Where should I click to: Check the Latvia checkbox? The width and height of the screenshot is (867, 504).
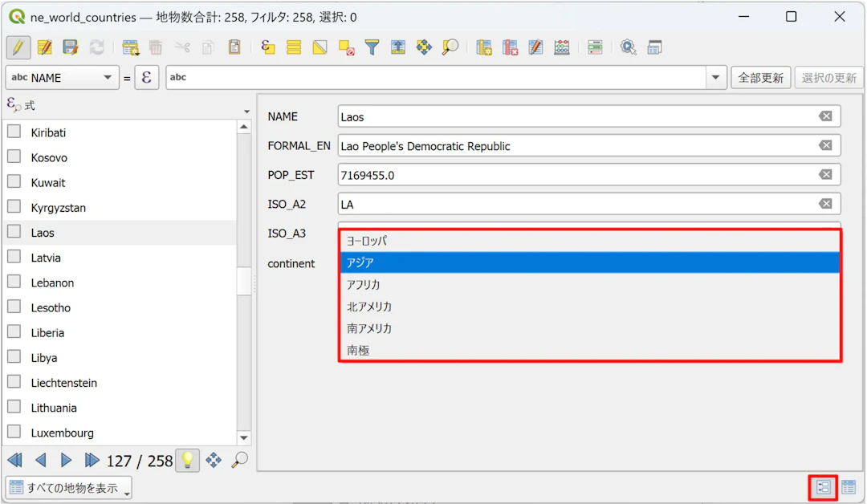(x=14, y=257)
